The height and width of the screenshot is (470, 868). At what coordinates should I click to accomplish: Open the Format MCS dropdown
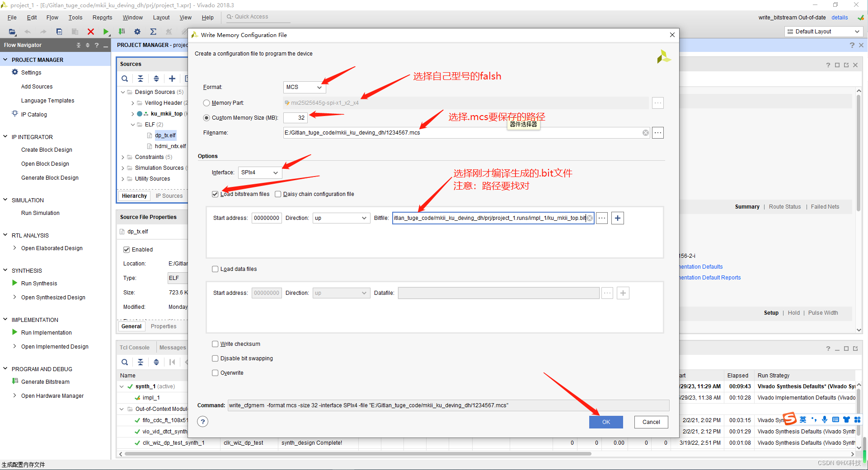click(304, 87)
